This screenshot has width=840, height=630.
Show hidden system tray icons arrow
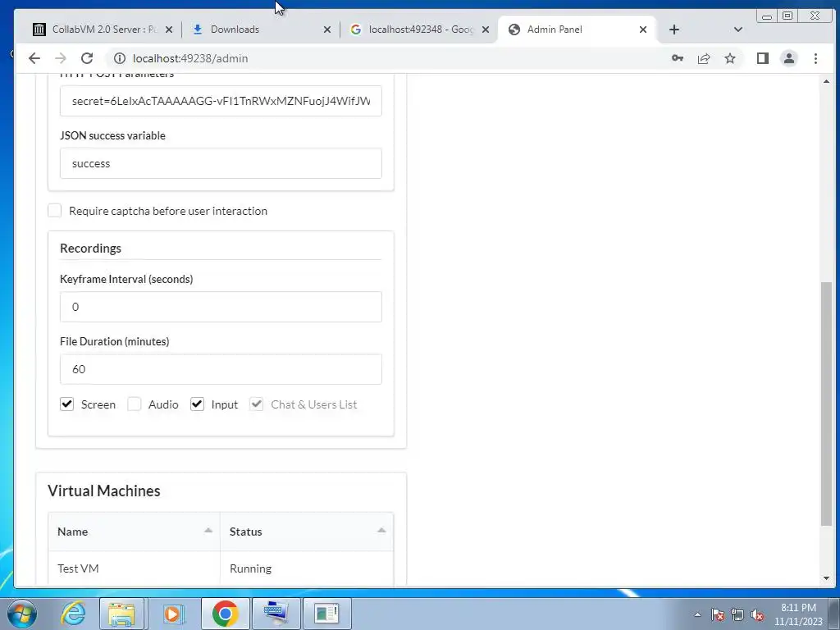(697, 614)
